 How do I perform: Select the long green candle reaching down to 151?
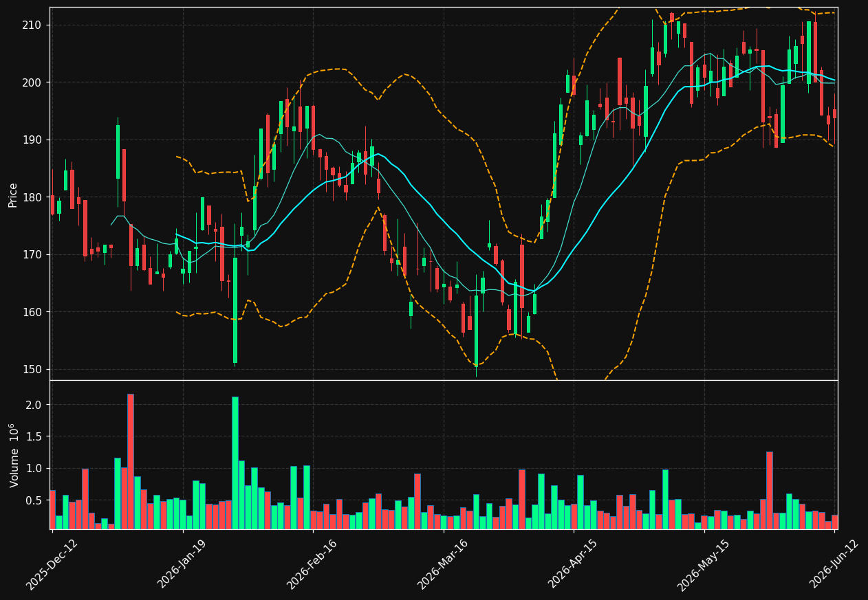click(235, 311)
